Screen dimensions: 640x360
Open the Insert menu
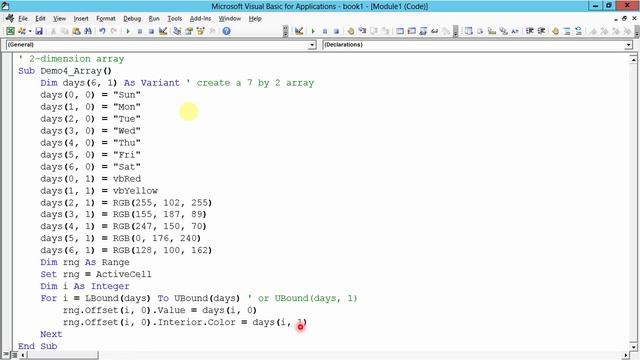pos(81,19)
